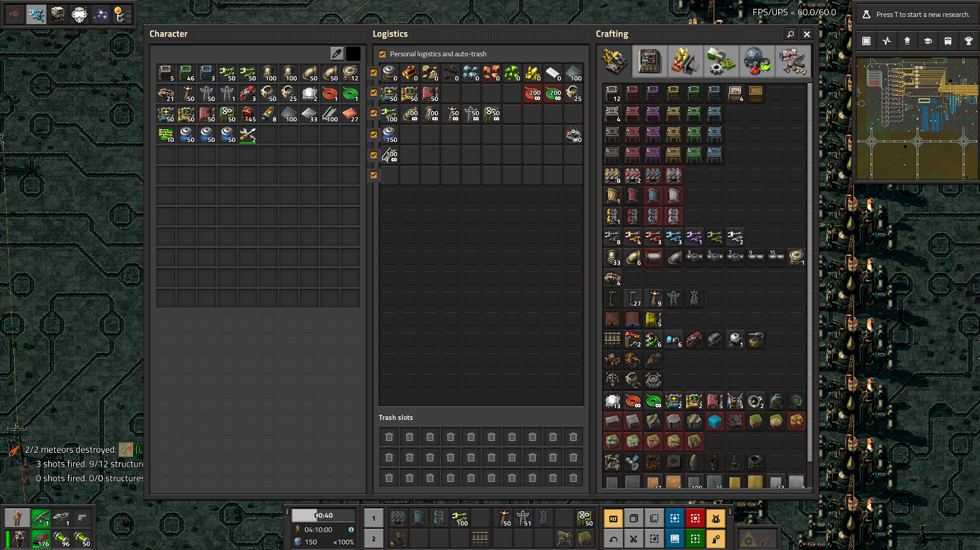Craft a yellow transport belt
980x550 pixels.
(x=612, y=176)
